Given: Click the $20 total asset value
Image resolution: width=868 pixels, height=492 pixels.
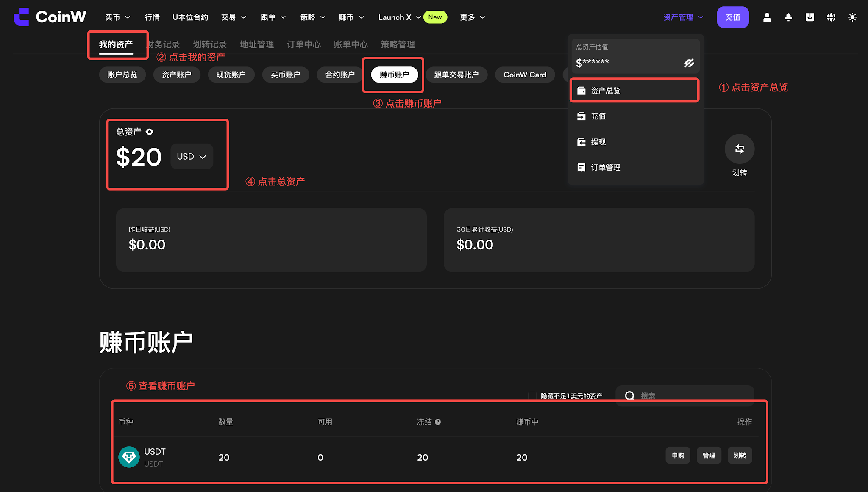Looking at the screenshot, I should pyautogui.click(x=139, y=157).
